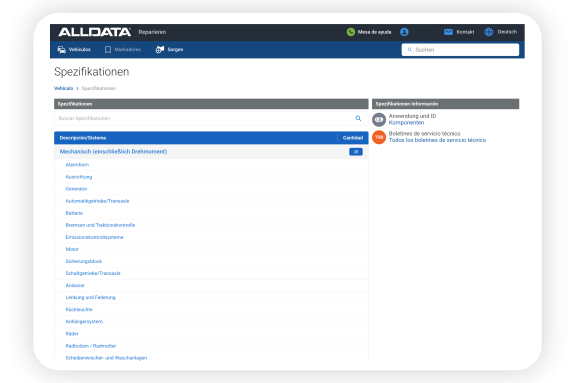Click the magnifier in the Spezifikationen search
Viewport: 575px width, 383px height.
358,118
